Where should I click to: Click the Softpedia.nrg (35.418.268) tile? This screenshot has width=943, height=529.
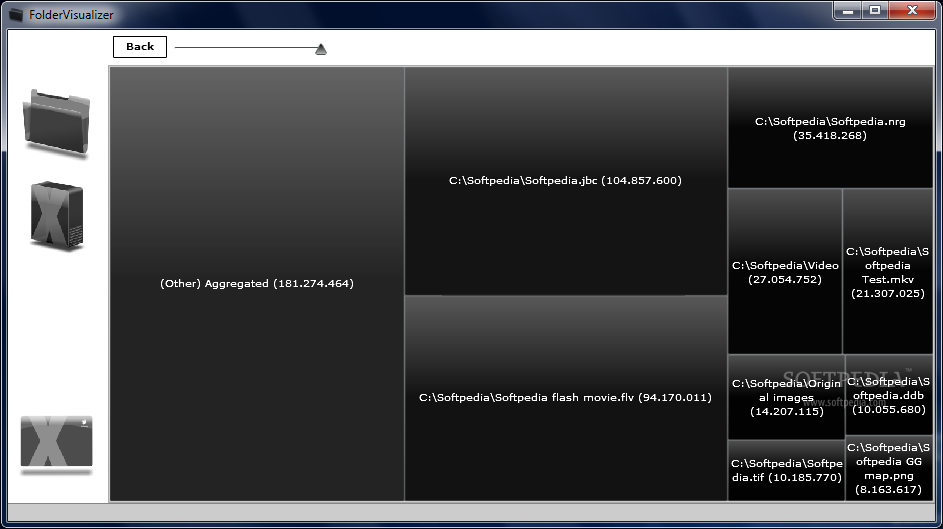pyautogui.click(x=831, y=127)
